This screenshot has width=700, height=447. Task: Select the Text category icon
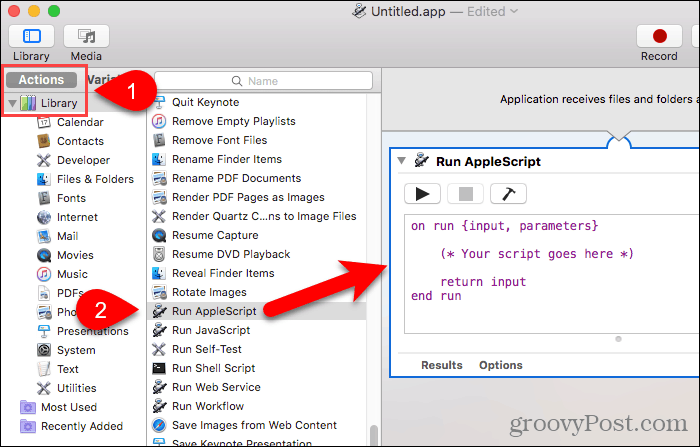pos(44,369)
